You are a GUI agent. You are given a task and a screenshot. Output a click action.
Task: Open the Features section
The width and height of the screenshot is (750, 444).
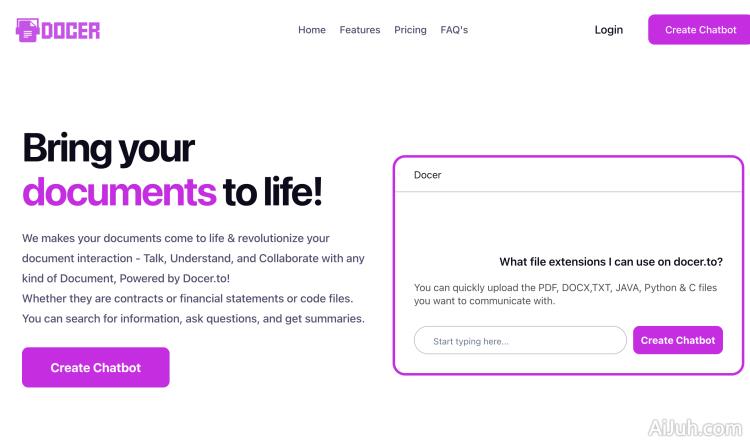(x=360, y=30)
